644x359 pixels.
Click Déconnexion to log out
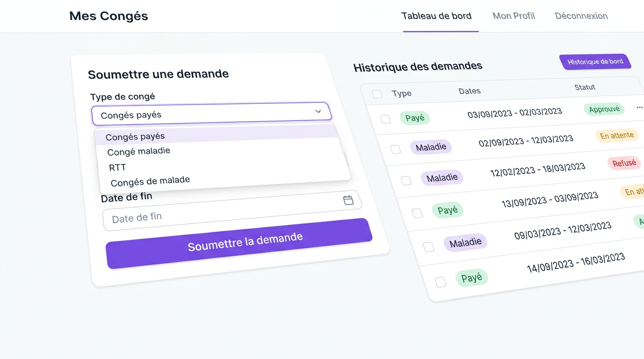click(581, 16)
